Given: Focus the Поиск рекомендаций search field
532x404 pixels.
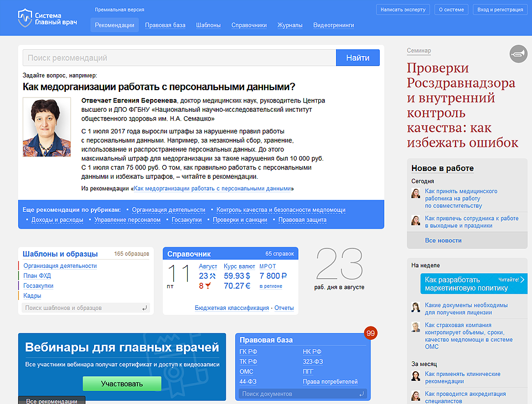Looking at the screenshot, I should [x=179, y=58].
